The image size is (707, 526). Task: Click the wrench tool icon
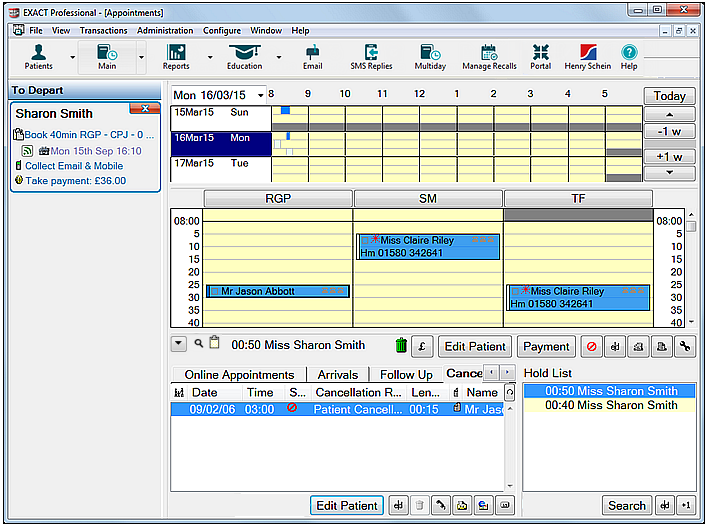tap(685, 347)
